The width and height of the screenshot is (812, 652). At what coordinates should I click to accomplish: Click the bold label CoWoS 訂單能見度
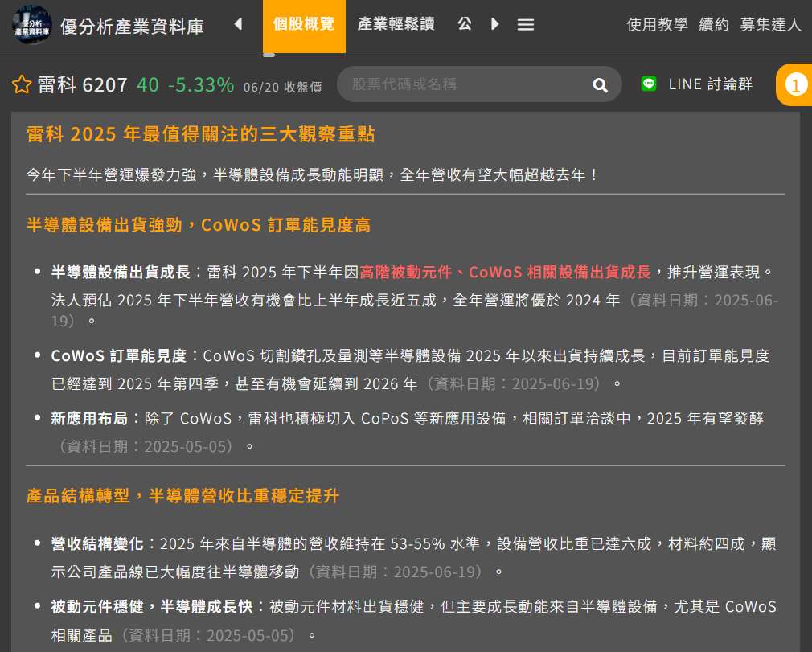click(119, 356)
